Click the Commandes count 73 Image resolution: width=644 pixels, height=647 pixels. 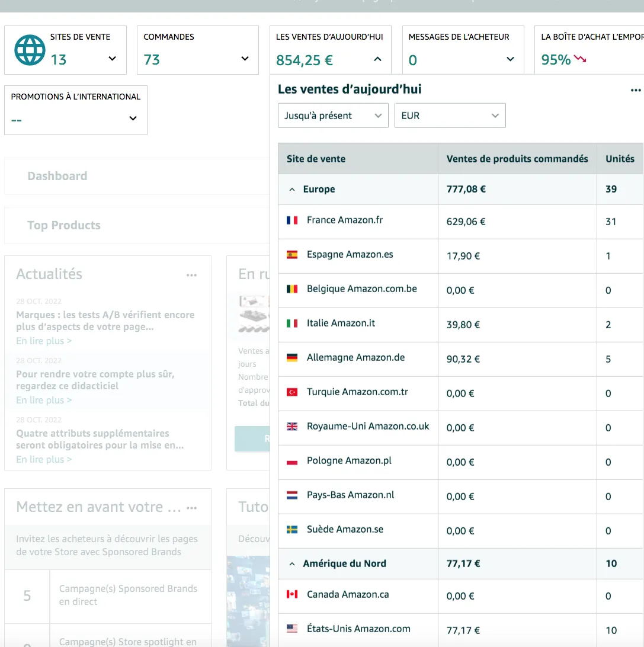click(x=152, y=60)
